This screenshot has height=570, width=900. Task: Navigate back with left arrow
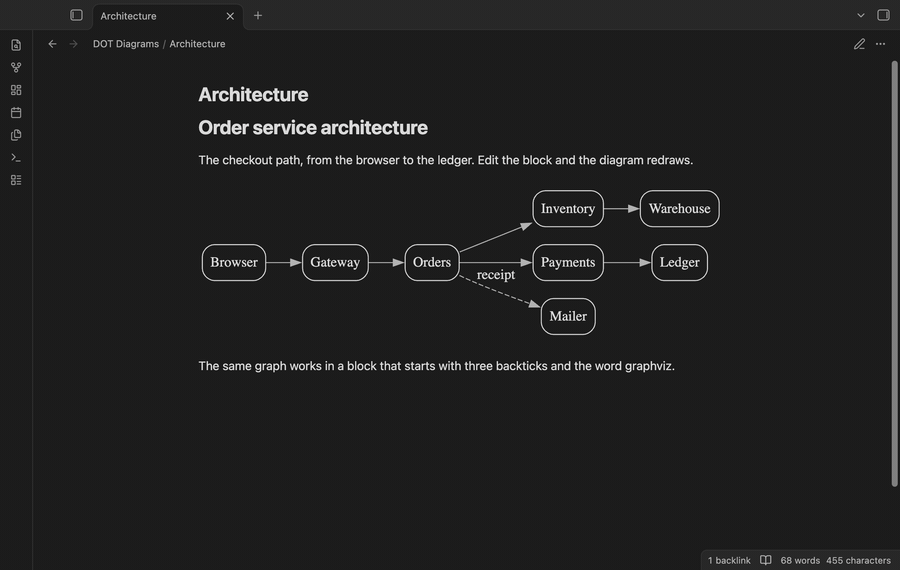(x=52, y=44)
